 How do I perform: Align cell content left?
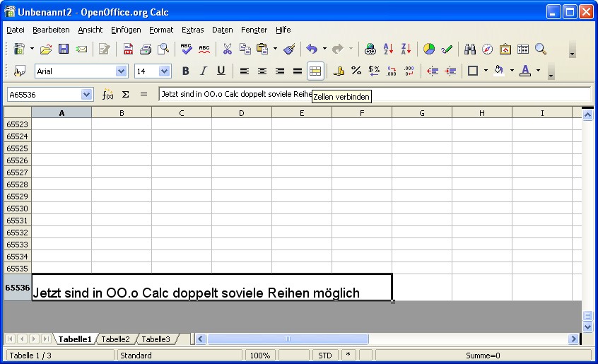(x=245, y=71)
